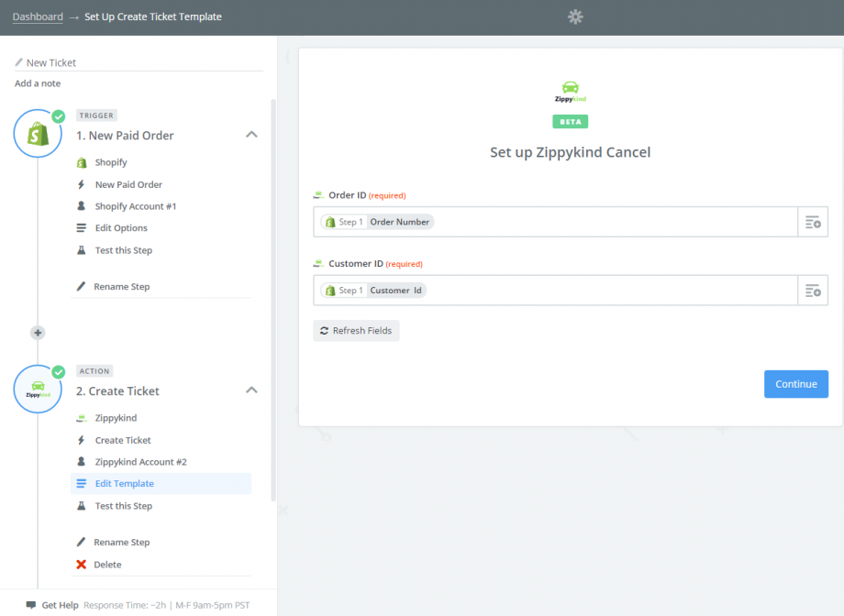Click the pencil icon beside action Rename Step
The width and height of the screenshot is (844, 616).
pyautogui.click(x=81, y=542)
